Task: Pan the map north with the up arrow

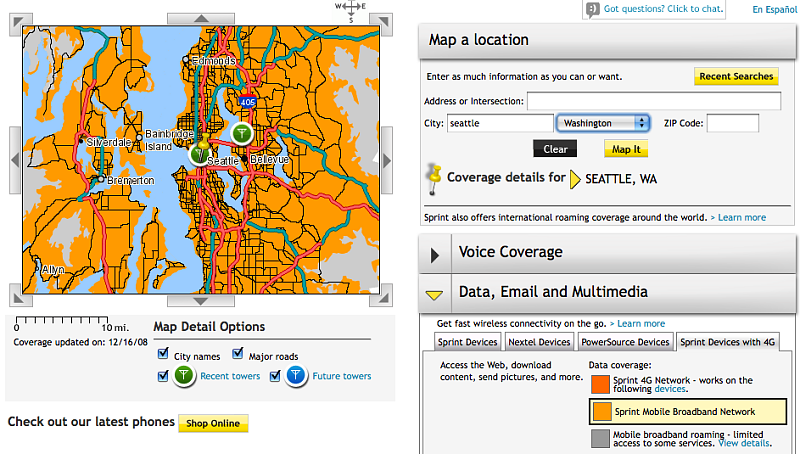Action: pos(201,18)
